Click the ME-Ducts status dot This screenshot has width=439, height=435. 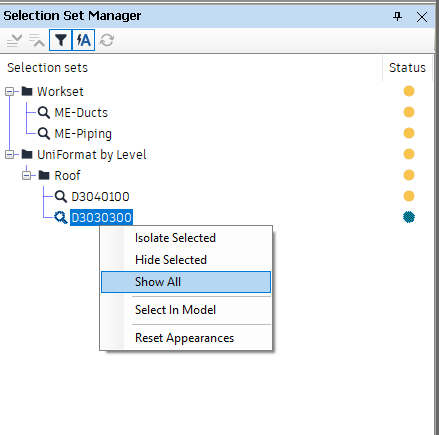(409, 112)
